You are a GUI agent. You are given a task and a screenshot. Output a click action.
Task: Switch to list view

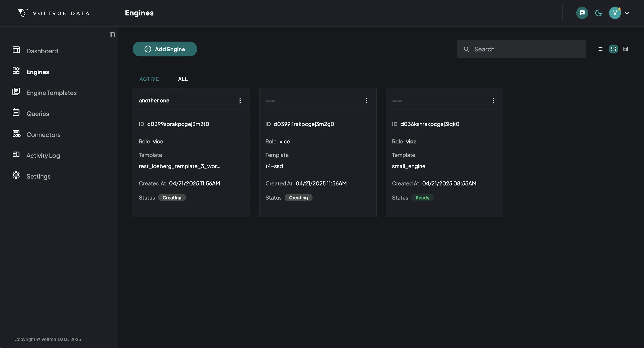tap(600, 49)
